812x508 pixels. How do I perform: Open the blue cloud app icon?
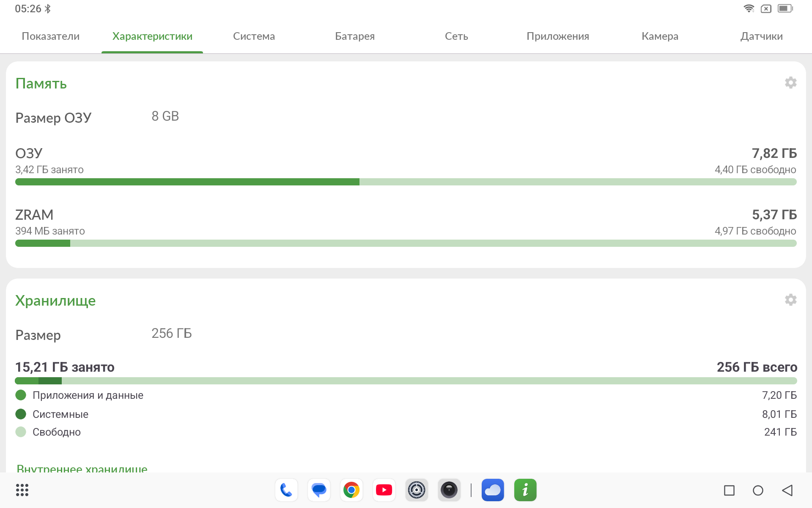click(x=493, y=490)
